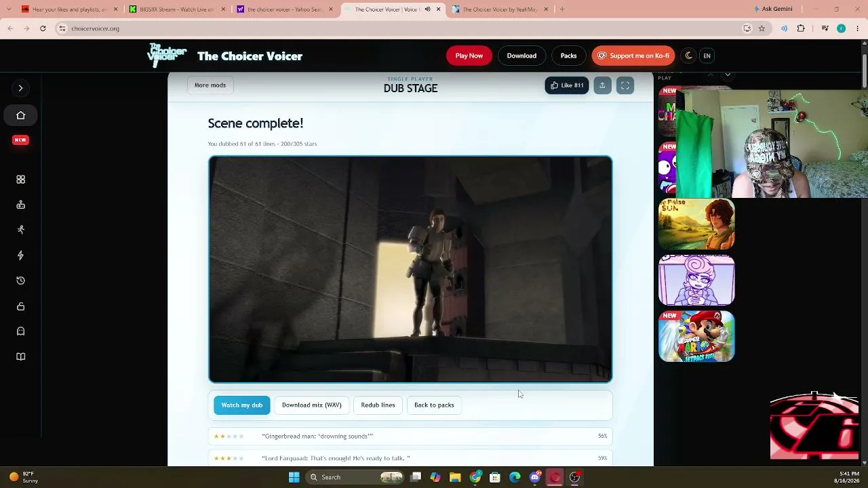868x488 pixels.
Task: Click the Download button in header
Action: click(521, 56)
